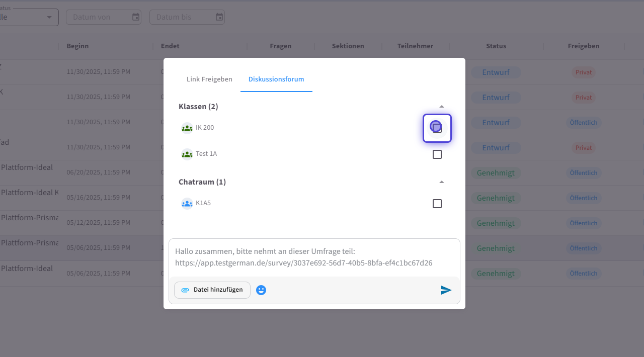This screenshot has height=357, width=644.
Task: Check the IK 200 class checkbox
Action: 437,128
